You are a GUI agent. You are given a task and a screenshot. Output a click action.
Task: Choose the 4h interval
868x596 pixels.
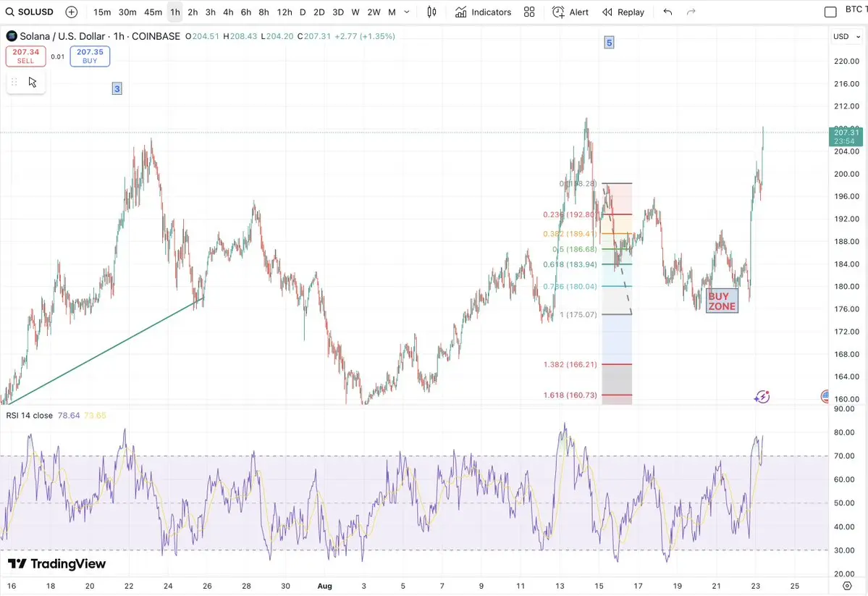pos(228,12)
